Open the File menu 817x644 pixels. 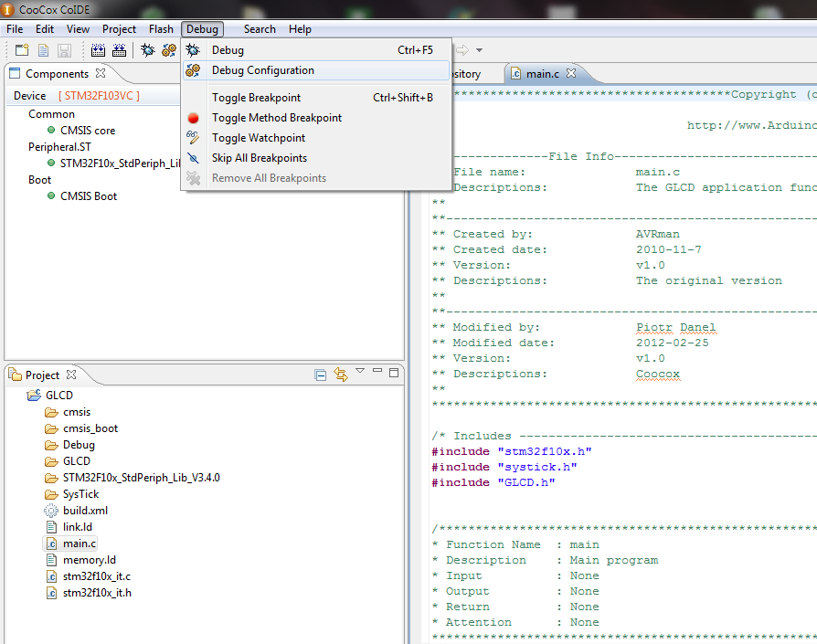point(15,29)
